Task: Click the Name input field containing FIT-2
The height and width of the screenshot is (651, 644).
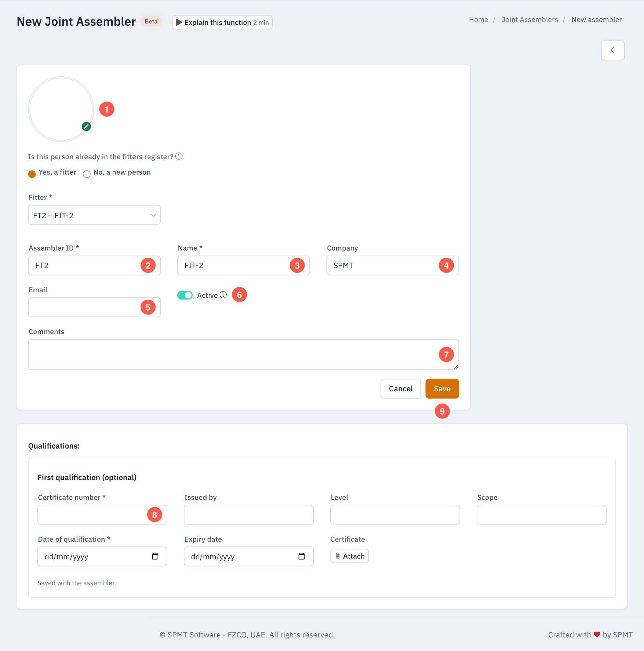Action: tap(244, 266)
